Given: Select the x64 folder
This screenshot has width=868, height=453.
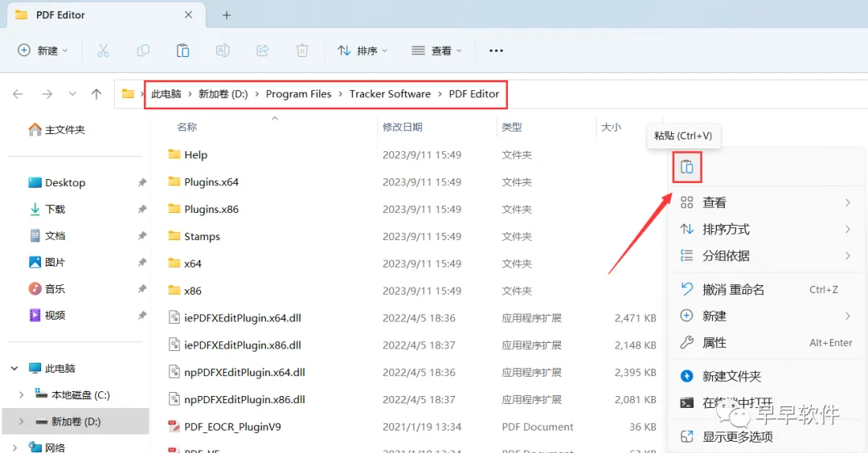Looking at the screenshot, I should pyautogui.click(x=185, y=263).
